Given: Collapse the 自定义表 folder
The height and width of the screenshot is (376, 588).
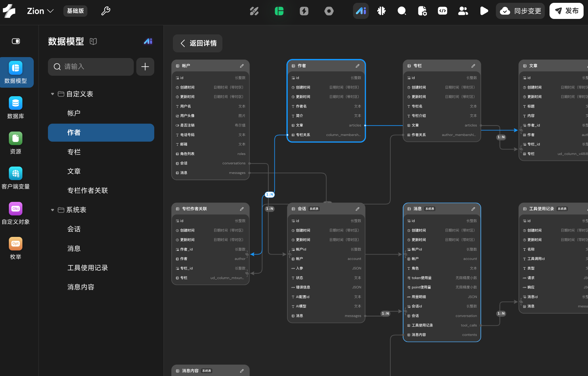Looking at the screenshot, I should (52, 94).
